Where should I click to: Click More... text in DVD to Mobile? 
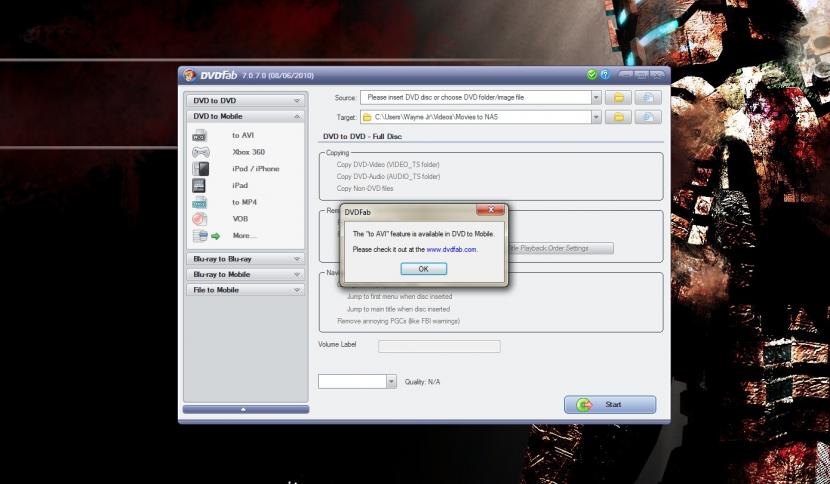(244, 236)
